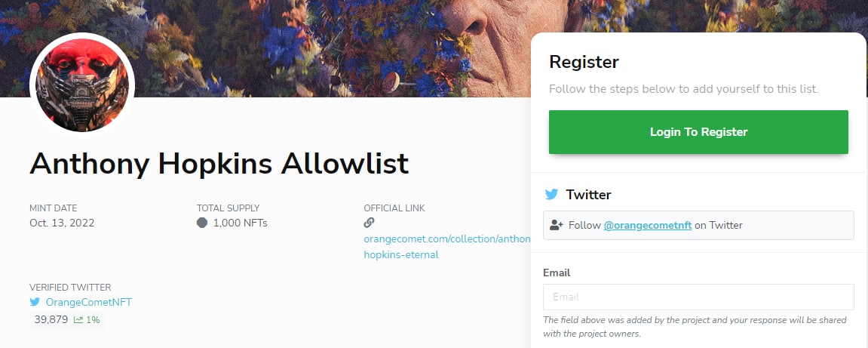Click the Twitter icon beside OrangeCometNFT
This screenshot has width=868, height=348.
pos(35,302)
